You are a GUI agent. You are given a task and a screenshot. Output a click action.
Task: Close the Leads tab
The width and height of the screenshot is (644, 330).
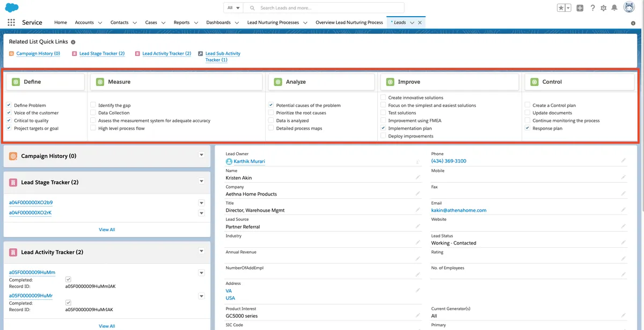(420, 23)
